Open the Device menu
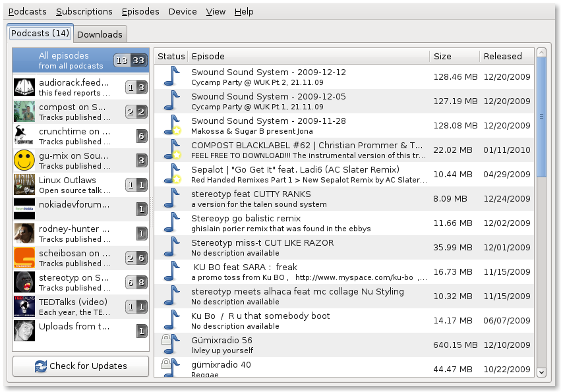Viewport: 561px width, 392px height. pyautogui.click(x=183, y=12)
